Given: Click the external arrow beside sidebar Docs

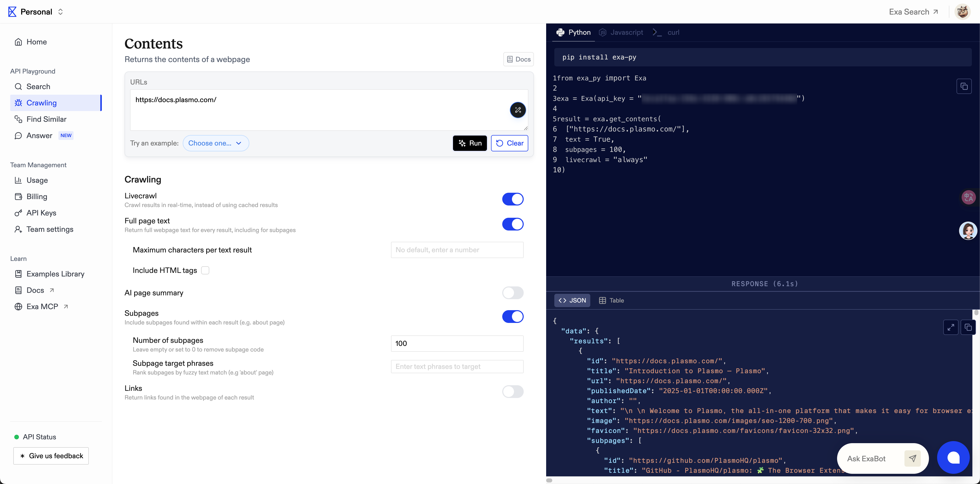Looking at the screenshot, I should click(x=52, y=290).
